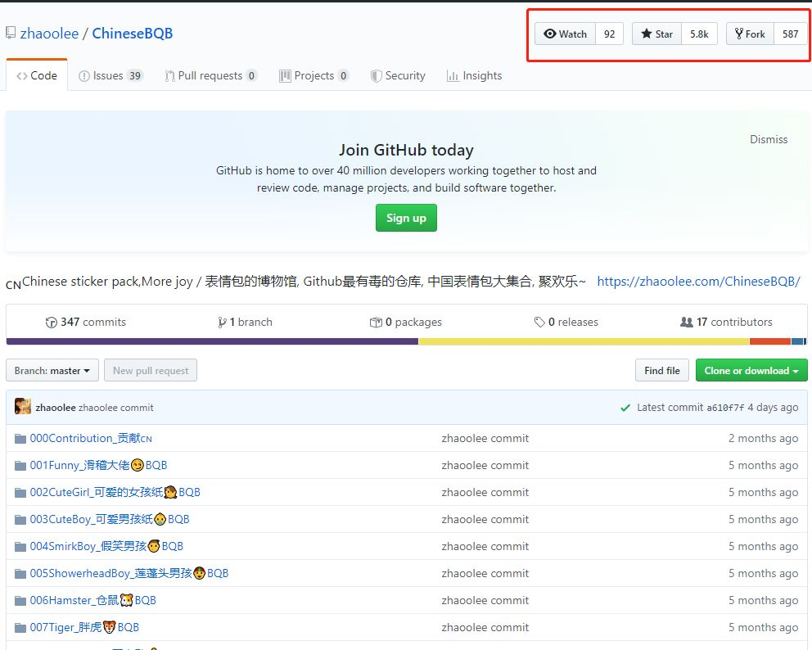View the 1 branch list

coord(245,323)
